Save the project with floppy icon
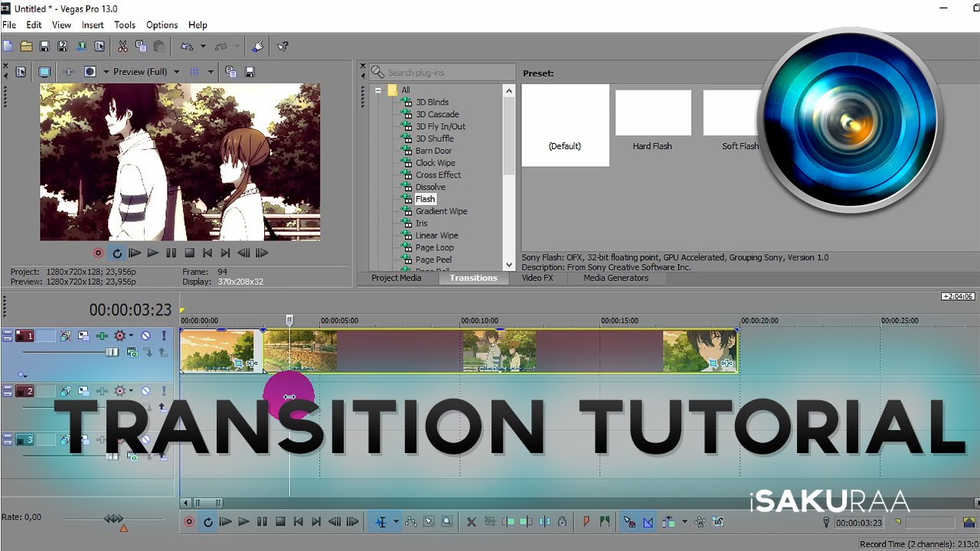This screenshot has height=551, width=980. [44, 47]
